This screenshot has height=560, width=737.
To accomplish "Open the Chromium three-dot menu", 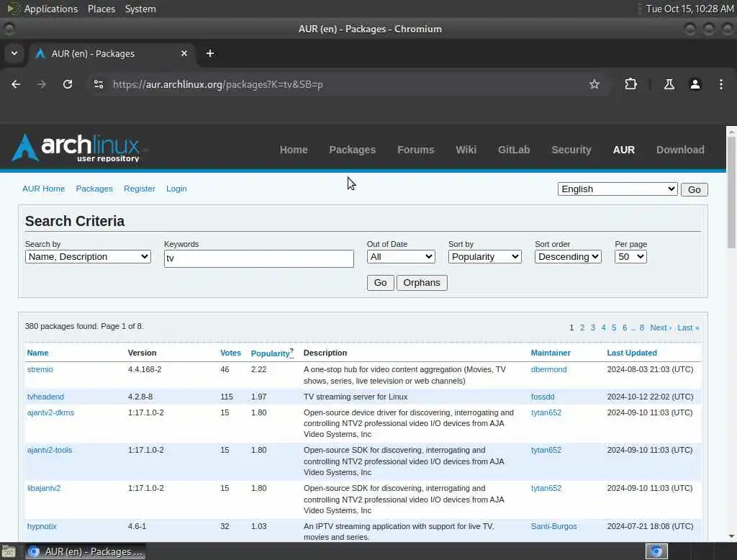I will pos(720,84).
